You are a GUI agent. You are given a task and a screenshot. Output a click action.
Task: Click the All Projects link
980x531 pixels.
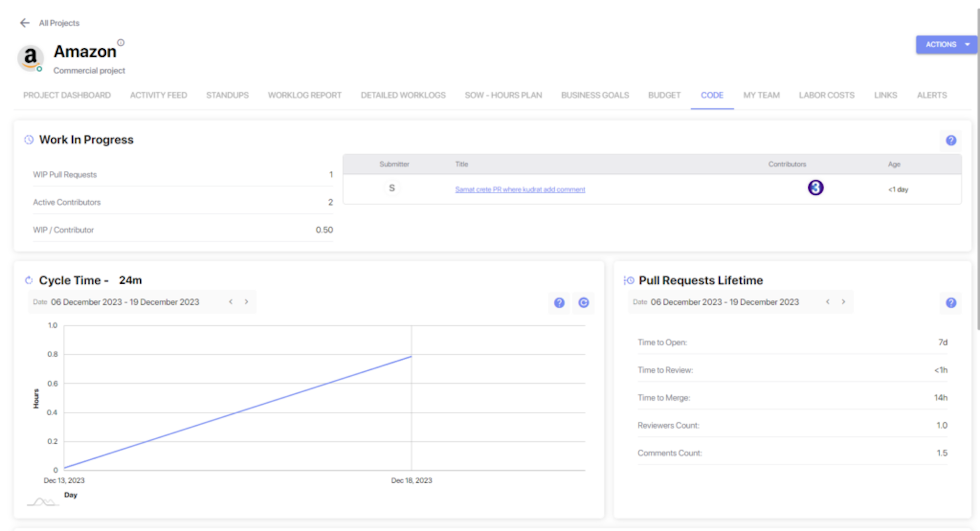pyautogui.click(x=59, y=23)
